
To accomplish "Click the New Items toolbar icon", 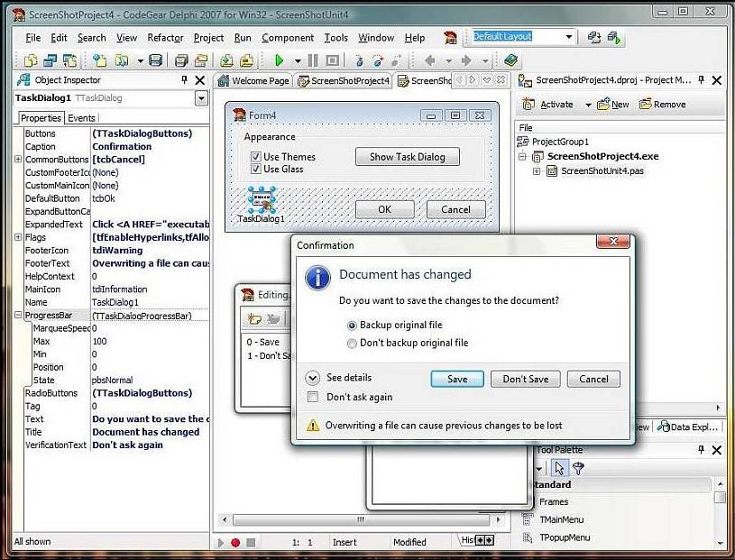I will 99,60.
